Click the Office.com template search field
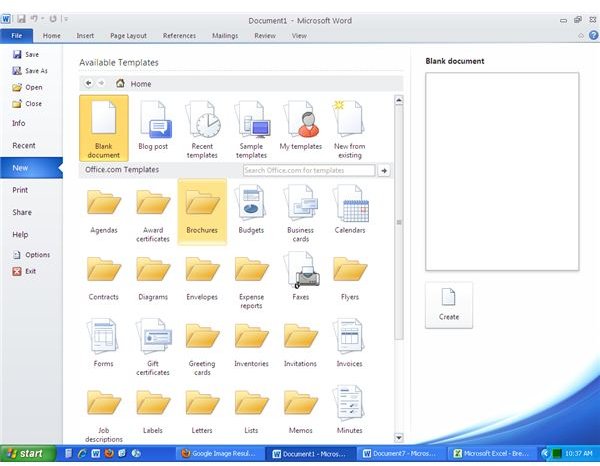600x466 pixels. point(309,170)
